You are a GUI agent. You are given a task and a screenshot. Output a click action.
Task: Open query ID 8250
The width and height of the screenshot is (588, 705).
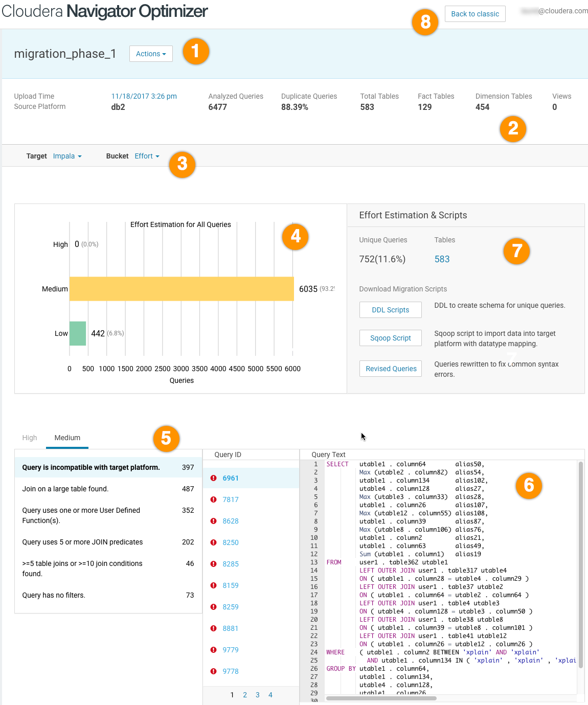(x=231, y=542)
